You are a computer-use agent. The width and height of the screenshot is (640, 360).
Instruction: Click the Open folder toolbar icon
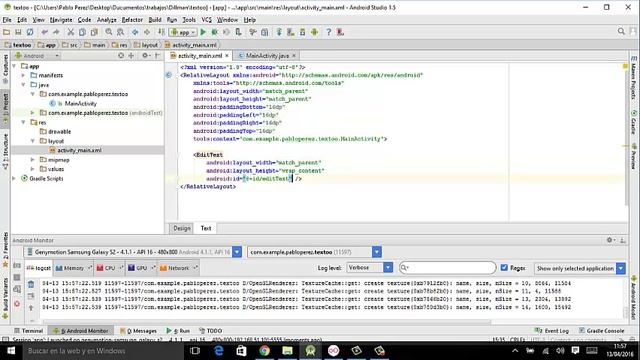7,32
